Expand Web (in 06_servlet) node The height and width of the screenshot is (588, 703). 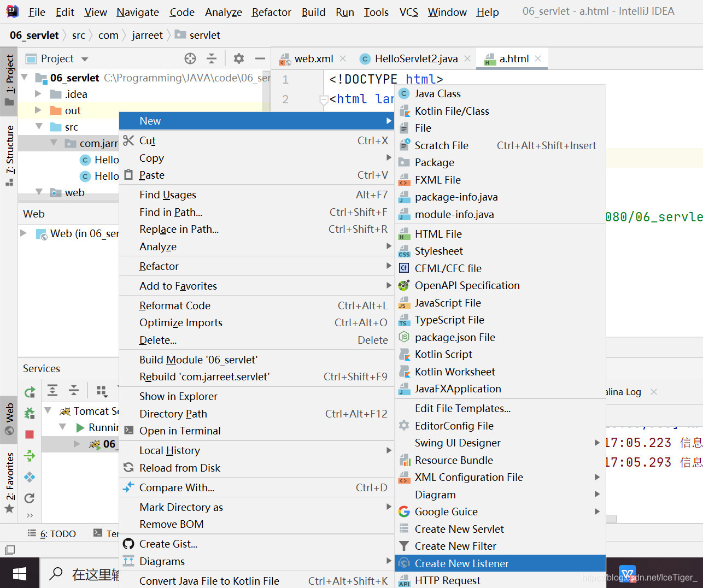click(x=24, y=233)
